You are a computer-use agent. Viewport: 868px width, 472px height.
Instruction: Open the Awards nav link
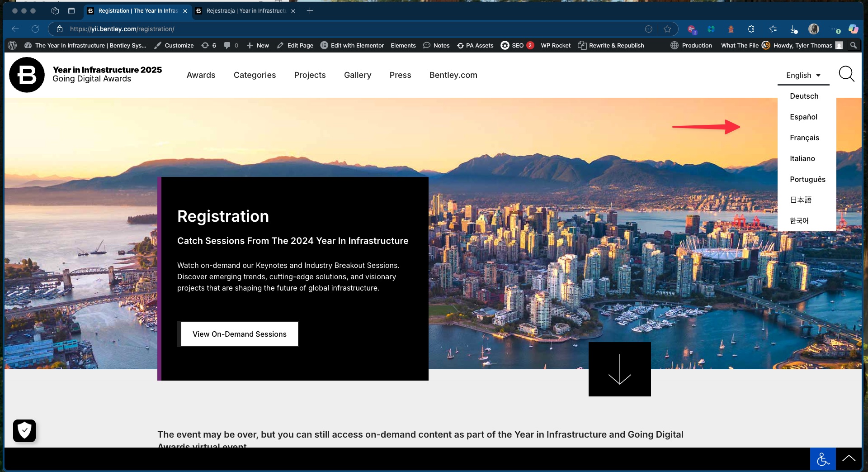click(201, 75)
